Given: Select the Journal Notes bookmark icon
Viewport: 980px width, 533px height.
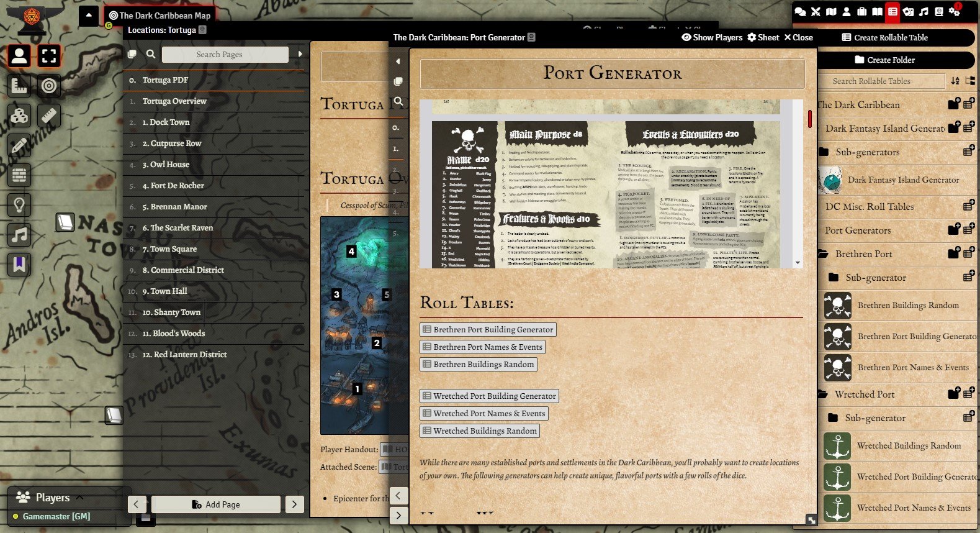Looking at the screenshot, I should click(x=19, y=265).
